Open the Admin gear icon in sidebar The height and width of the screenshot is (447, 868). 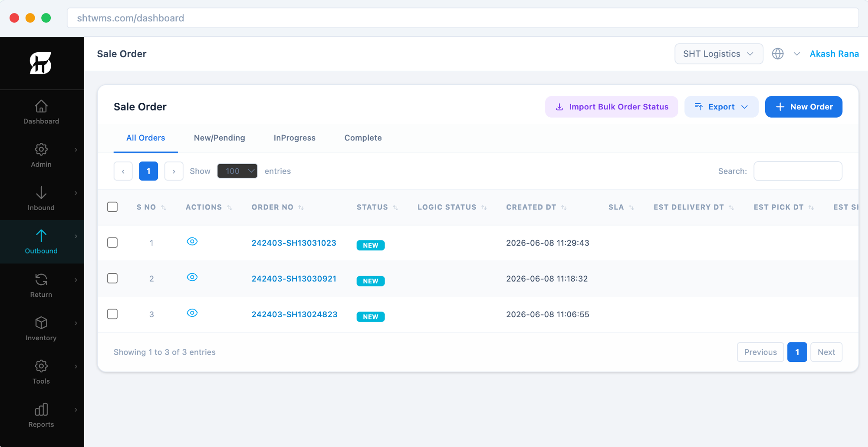click(x=41, y=149)
